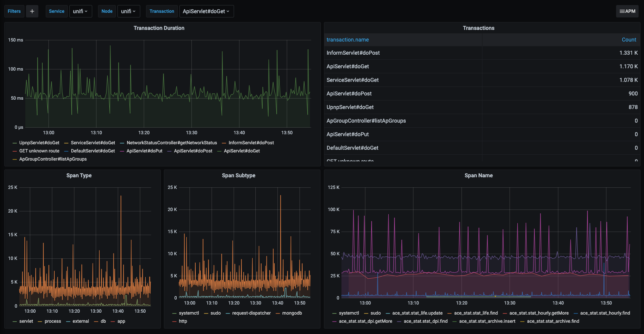
Task: Toggle InformServlet#doPost series in the legend
Action: [x=251, y=143]
